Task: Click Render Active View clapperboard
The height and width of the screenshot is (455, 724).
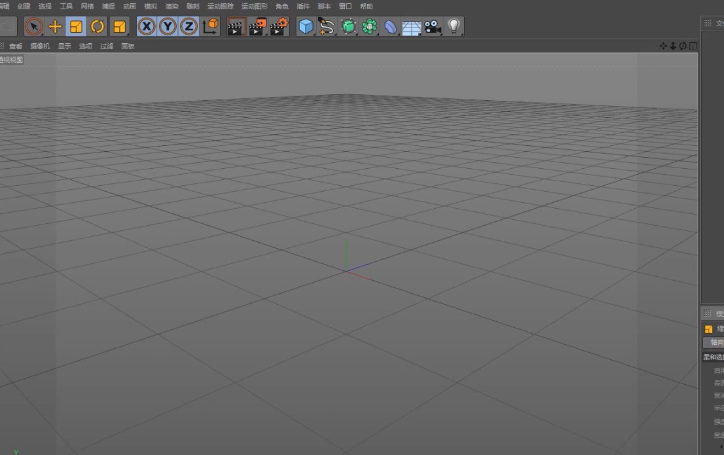Action: (236, 26)
